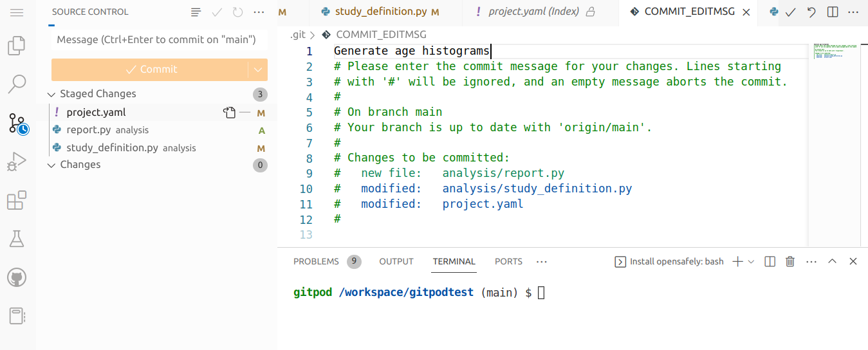This screenshot has height=350, width=868.
Task: Click the commit message input field
Action: coord(158,40)
